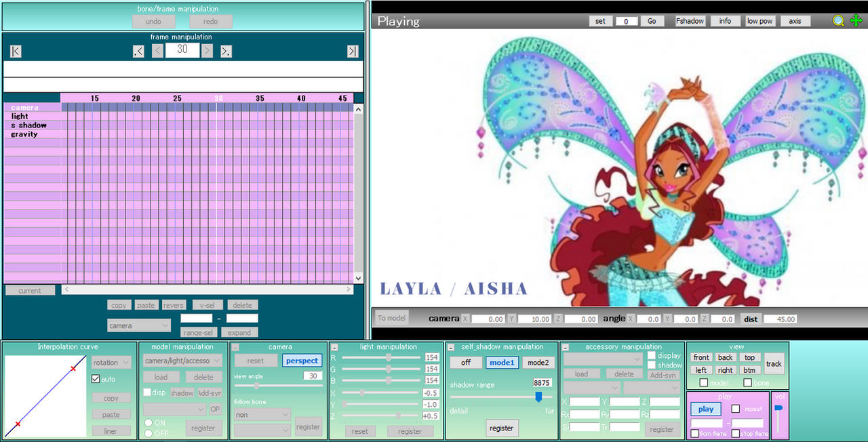Select the OFF radio button
The image size is (868, 442).
(148, 433)
